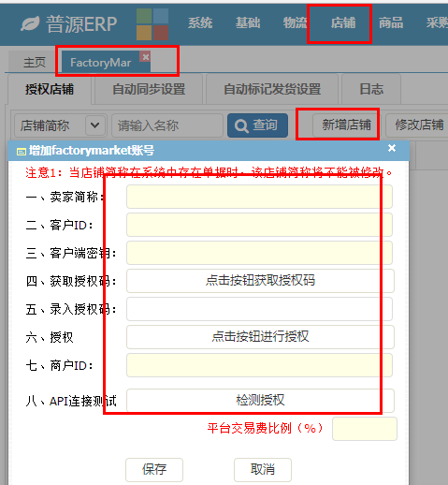Focus the 卖家简称 input field
Screen dimensions: 448x485
click(x=259, y=197)
